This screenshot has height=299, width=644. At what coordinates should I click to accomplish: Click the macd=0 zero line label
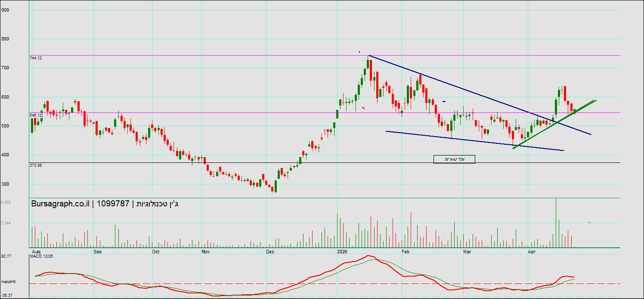9,282
